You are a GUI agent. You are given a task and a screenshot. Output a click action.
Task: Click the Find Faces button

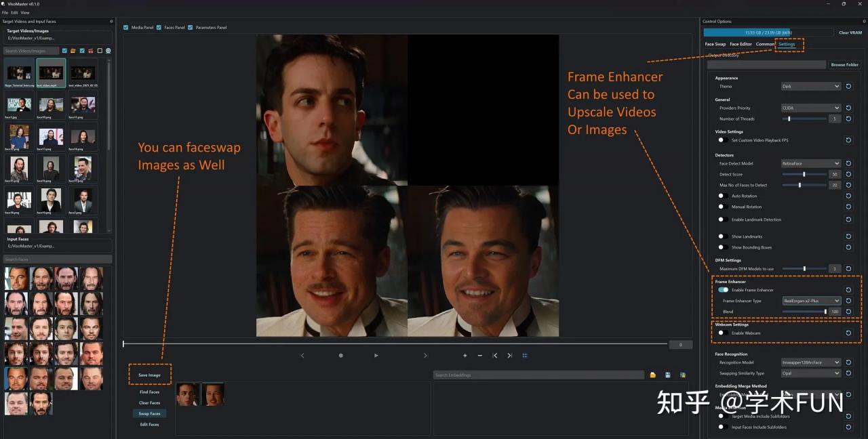pyautogui.click(x=149, y=392)
